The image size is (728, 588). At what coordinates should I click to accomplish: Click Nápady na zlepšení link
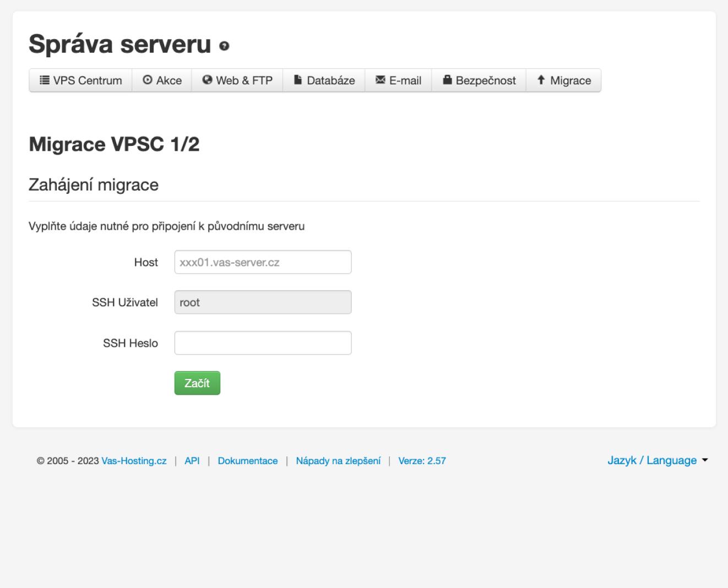click(x=338, y=461)
